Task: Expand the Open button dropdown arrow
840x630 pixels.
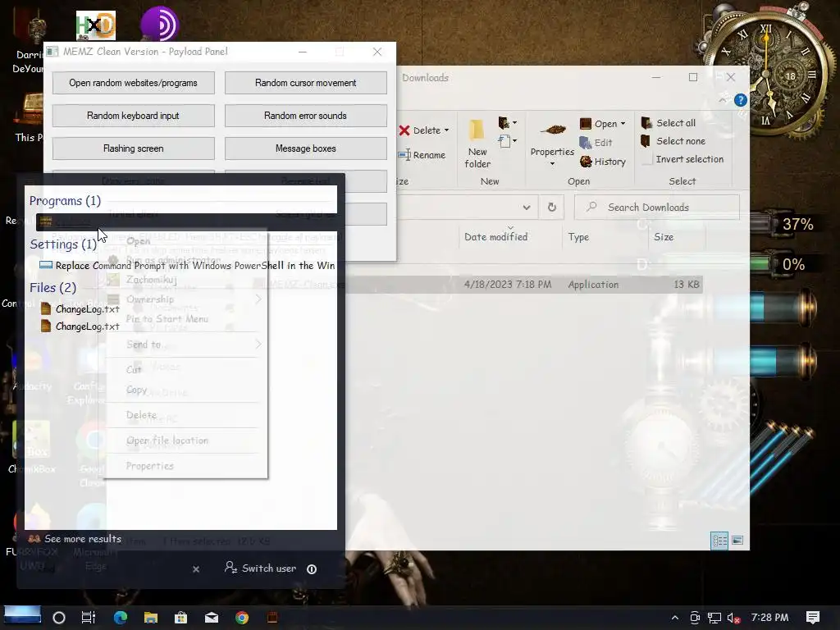Action: coord(623,124)
